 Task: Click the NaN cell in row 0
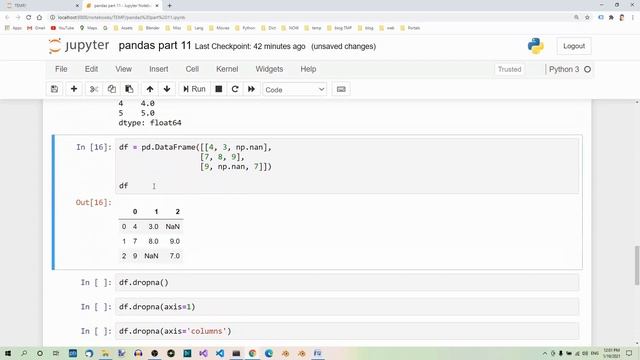pos(173,227)
